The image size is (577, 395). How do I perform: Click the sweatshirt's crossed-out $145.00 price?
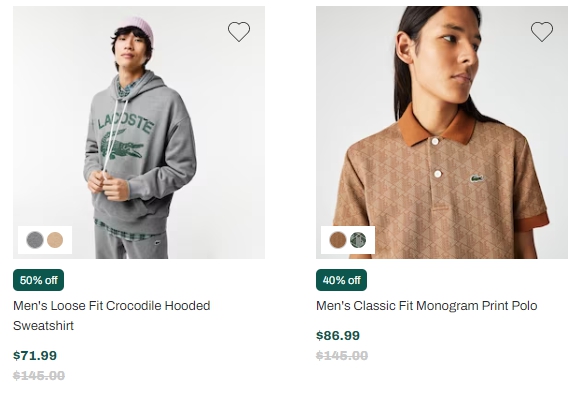[x=39, y=375]
